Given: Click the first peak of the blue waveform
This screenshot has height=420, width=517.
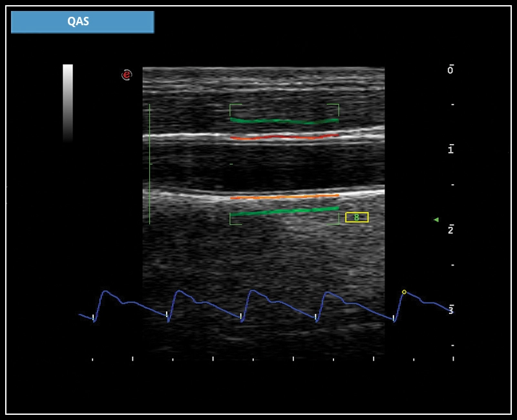Looking at the screenshot, I should (103, 291).
